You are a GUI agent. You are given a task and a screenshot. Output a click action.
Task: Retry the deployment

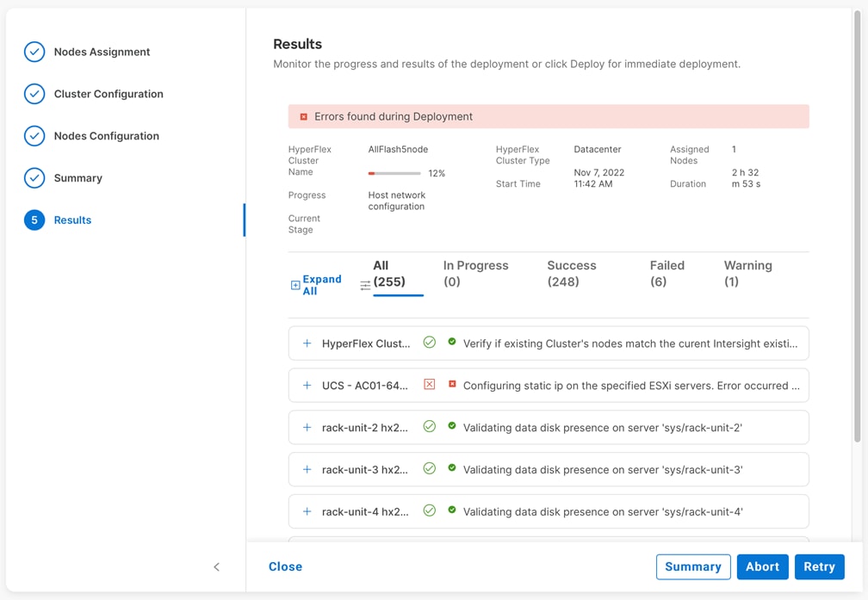pyautogui.click(x=819, y=566)
